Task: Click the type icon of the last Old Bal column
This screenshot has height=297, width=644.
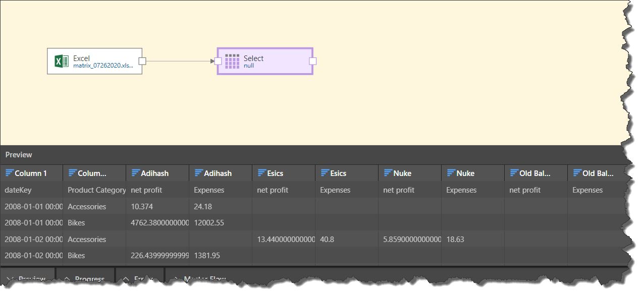Action: click(x=577, y=173)
